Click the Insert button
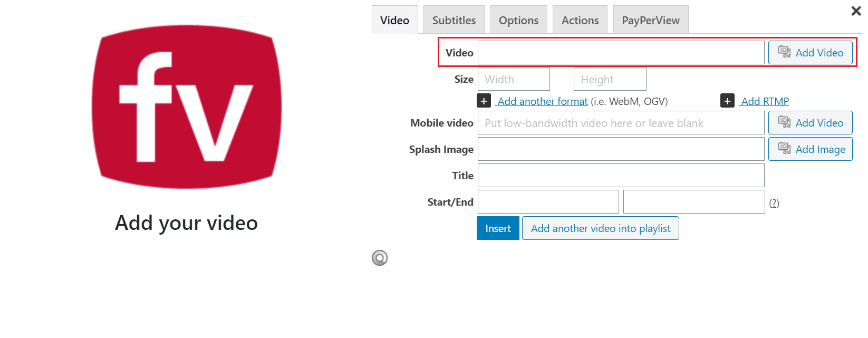The width and height of the screenshot is (868, 338). click(498, 228)
